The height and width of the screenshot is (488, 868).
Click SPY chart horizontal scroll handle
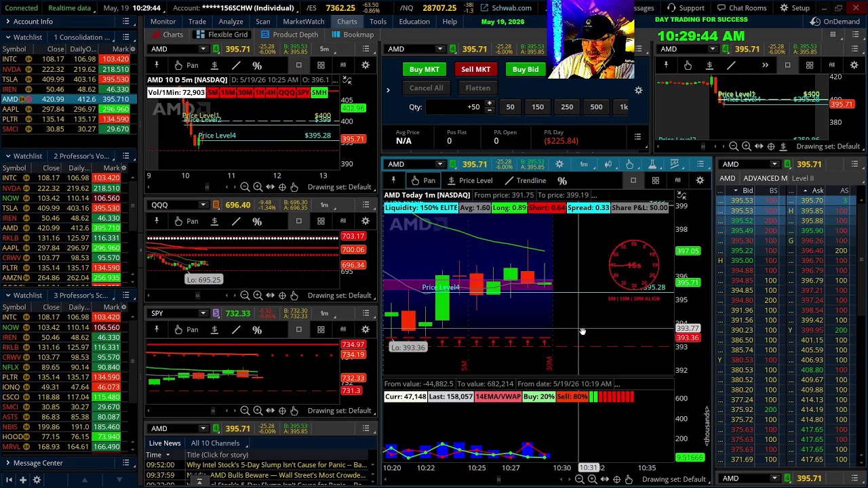(214, 411)
